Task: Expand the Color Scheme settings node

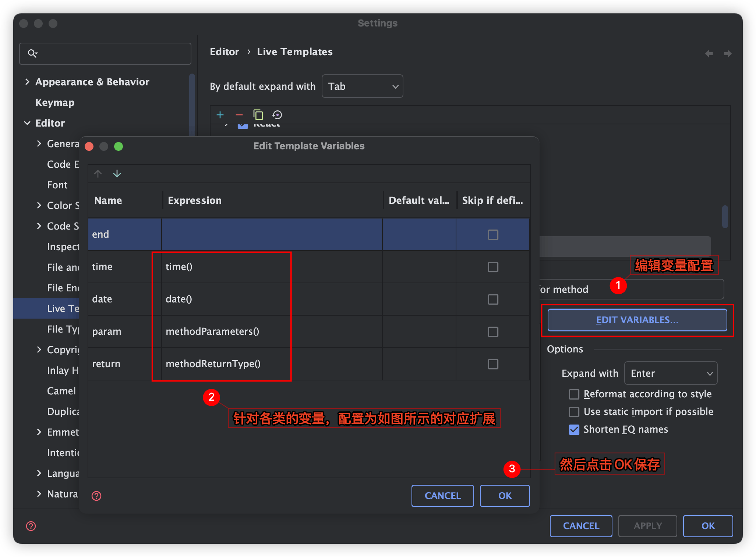Action: pyautogui.click(x=39, y=205)
